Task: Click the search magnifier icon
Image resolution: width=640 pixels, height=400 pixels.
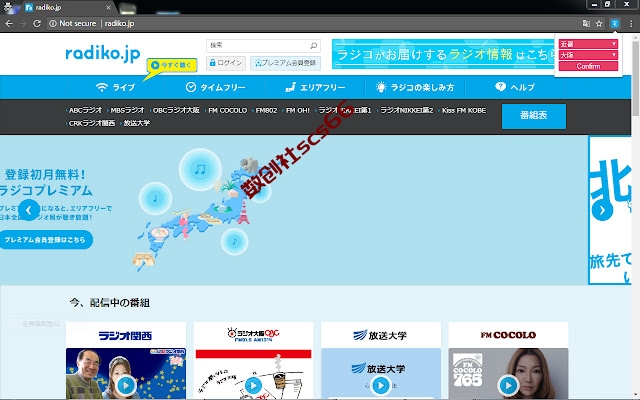Action: pyautogui.click(x=313, y=45)
